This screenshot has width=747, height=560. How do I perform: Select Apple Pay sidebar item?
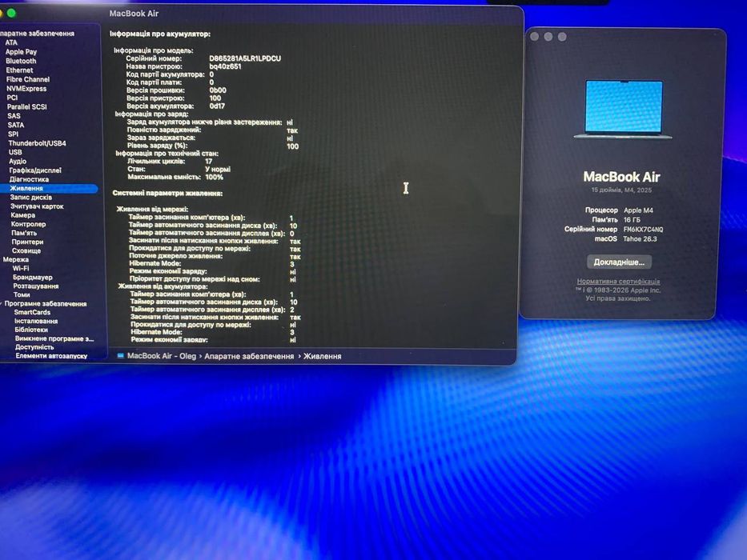point(21,51)
